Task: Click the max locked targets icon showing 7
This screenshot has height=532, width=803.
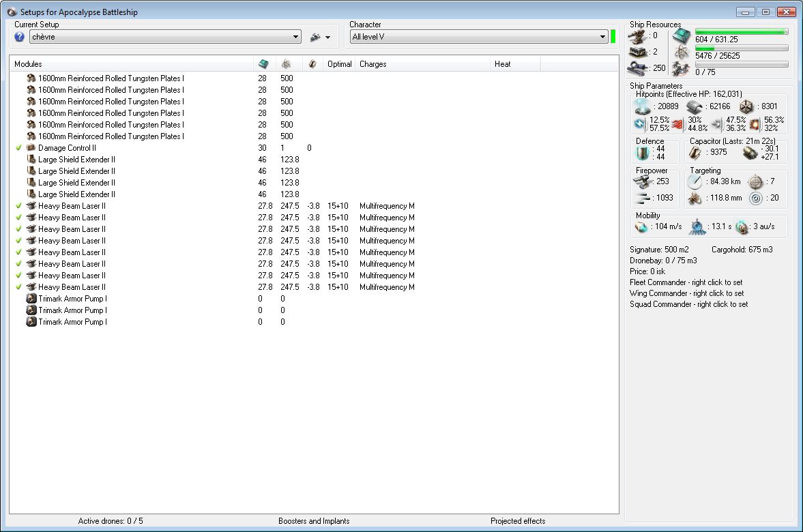Action: 755,182
